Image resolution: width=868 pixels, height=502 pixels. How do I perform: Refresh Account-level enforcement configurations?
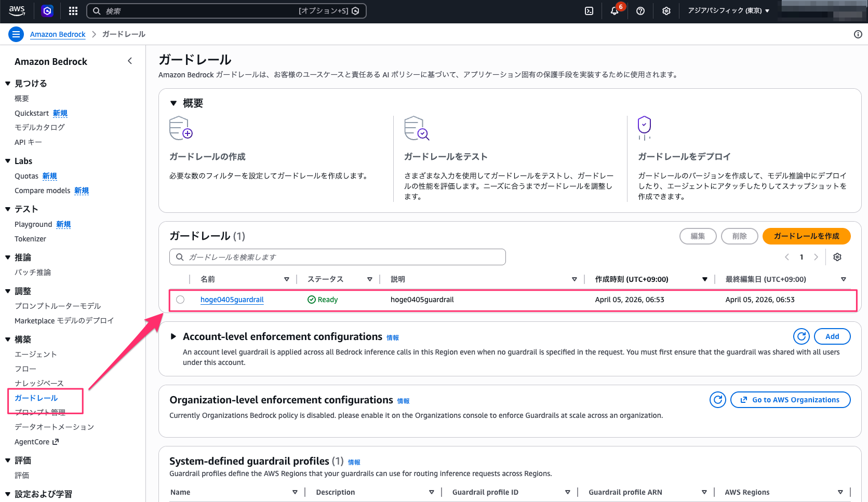click(x=802, y=336)
